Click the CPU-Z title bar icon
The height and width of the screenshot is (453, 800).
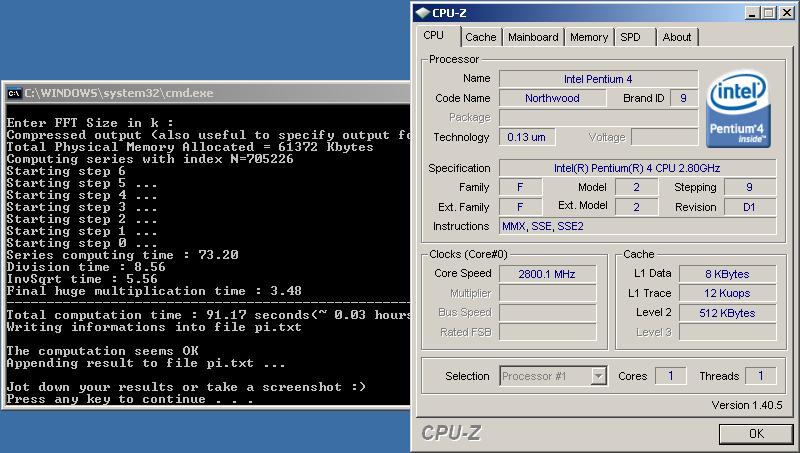[x=422, y=13]
